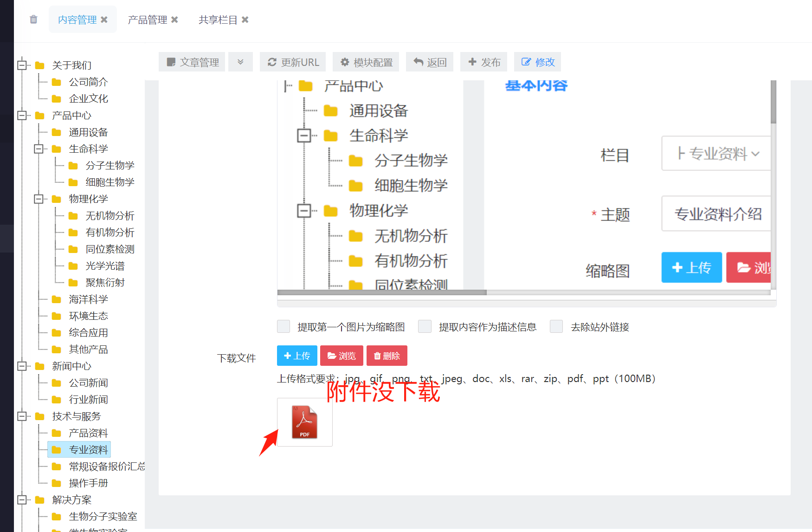This screenshot has height=532, width=812.
Task: Click the 修改 button
Action: tap(538, 62)
